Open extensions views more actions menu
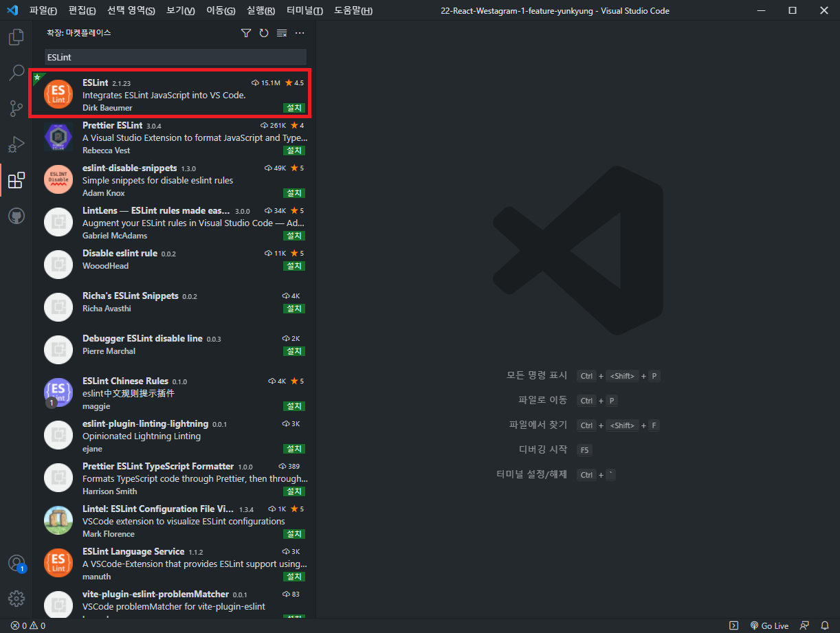The height and width of the screenshot is (633, 840). click(x=300, y=33)
